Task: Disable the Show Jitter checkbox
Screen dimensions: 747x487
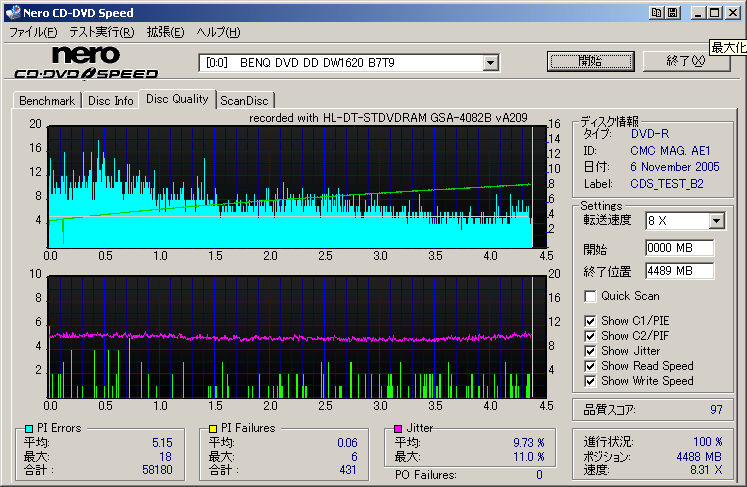Action: point(590,351)
